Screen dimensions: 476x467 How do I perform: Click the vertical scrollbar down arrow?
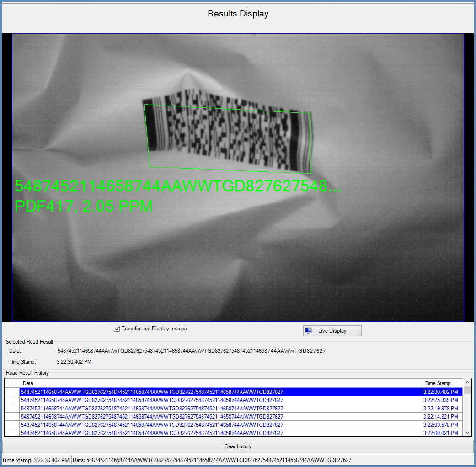468,432
